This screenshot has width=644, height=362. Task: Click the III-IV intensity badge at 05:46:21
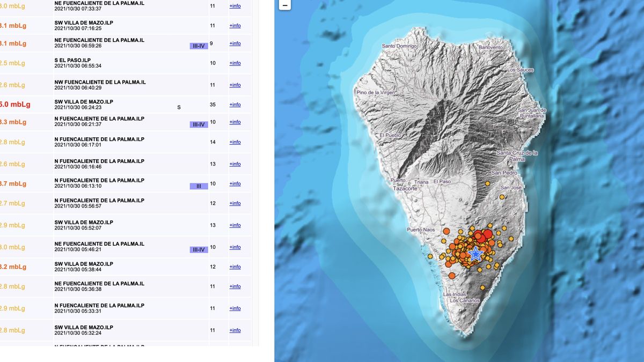tap(199, 250)
